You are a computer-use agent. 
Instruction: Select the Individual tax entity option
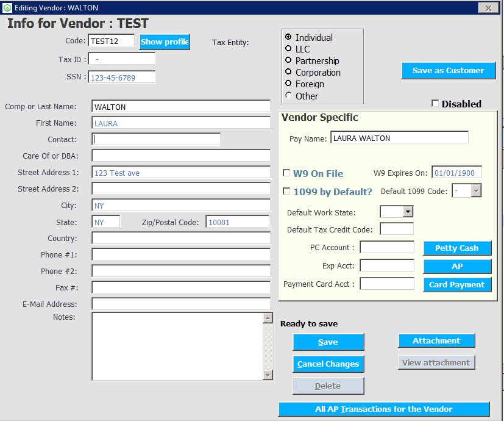pyautogui.click(x=288, y=37)
